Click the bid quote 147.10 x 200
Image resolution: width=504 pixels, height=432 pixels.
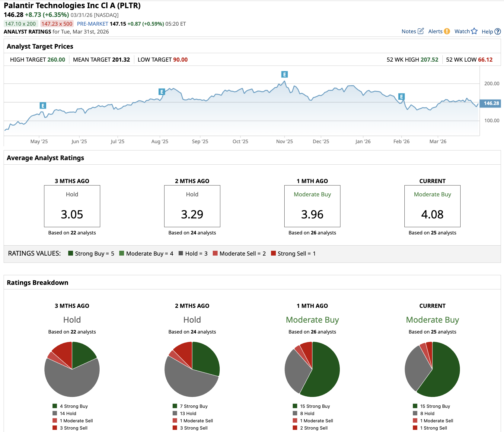pos(21,24)
